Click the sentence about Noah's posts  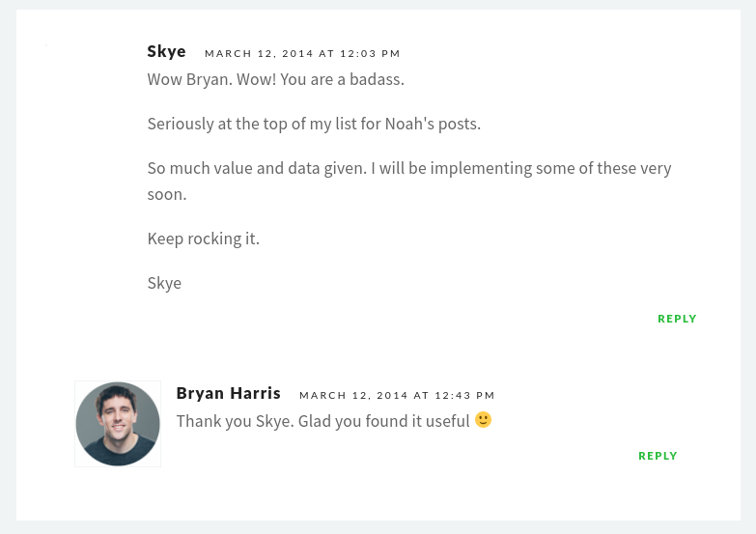314,124
